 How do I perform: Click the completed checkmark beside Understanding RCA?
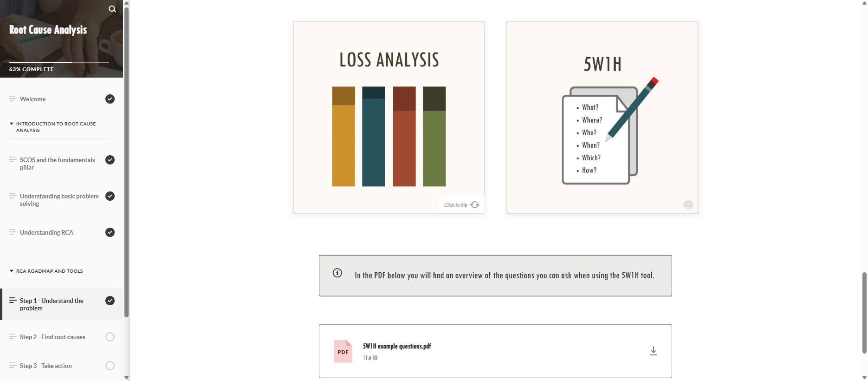point(110,232)
